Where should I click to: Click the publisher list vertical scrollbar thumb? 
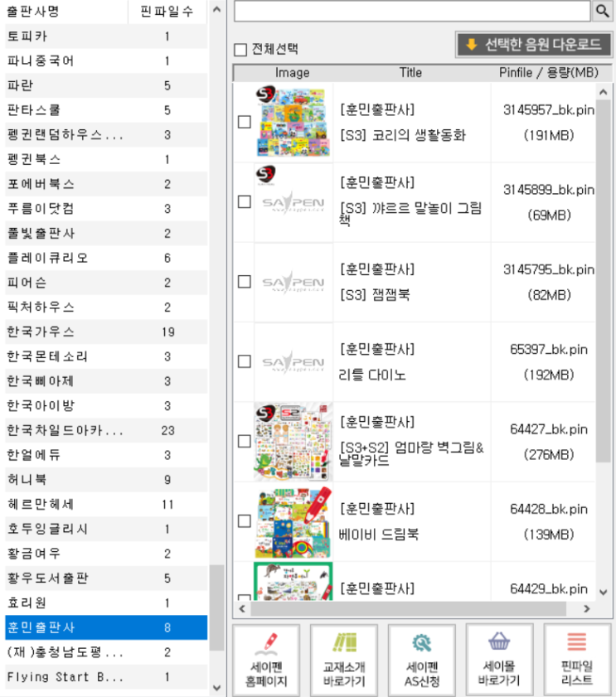[216, 607]
